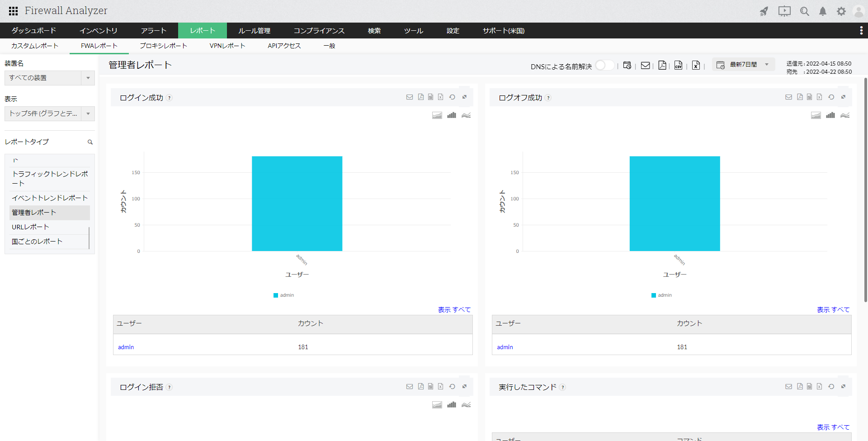
Task: Open admin user link in ログオフ成功 table
Action: (505, 347)
